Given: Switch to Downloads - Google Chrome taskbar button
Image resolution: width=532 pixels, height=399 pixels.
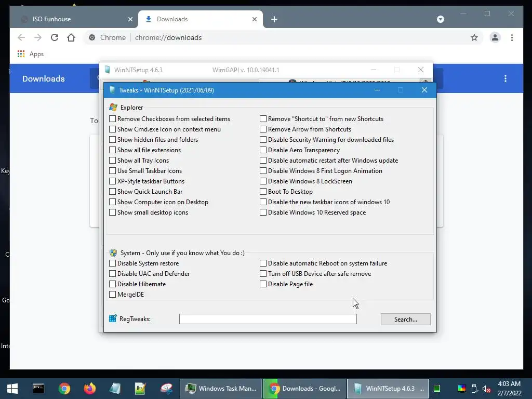Looking at the screenshot, I should (x=304, y=389).
